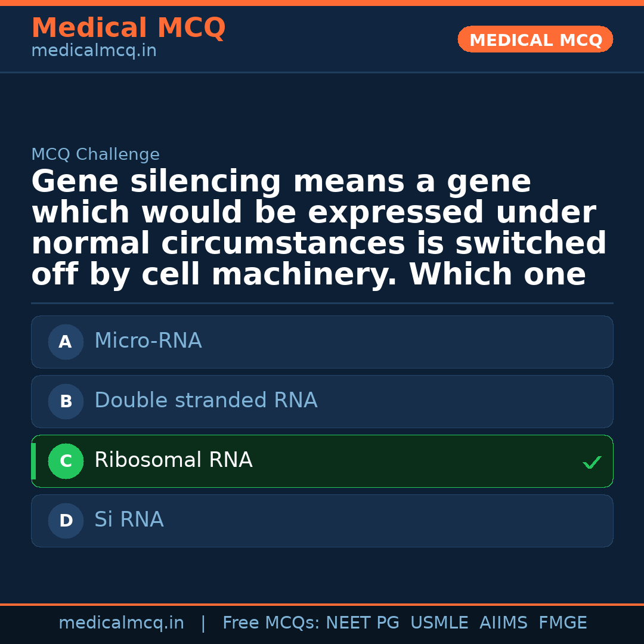Open medicalmcq.in link in the footer
Viewport: 644px width, 644px height.
coord(121,623)
